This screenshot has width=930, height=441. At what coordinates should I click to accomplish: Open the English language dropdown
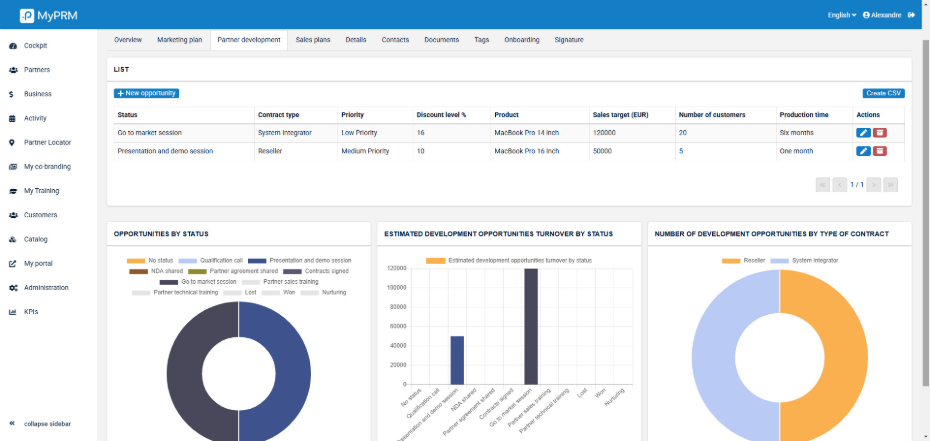[x=841, y=15]
